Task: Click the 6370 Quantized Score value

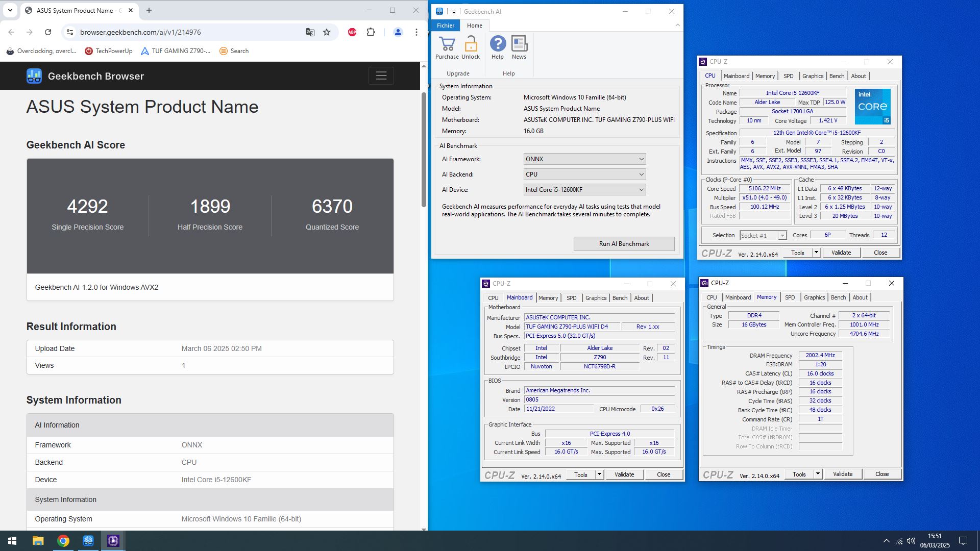Action: 332,206
